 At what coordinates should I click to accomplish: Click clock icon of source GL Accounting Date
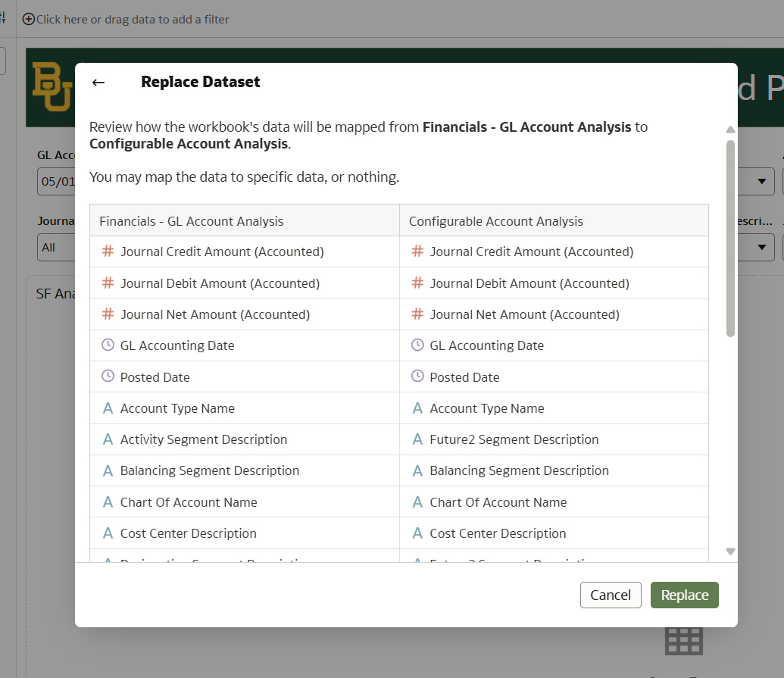108,345
